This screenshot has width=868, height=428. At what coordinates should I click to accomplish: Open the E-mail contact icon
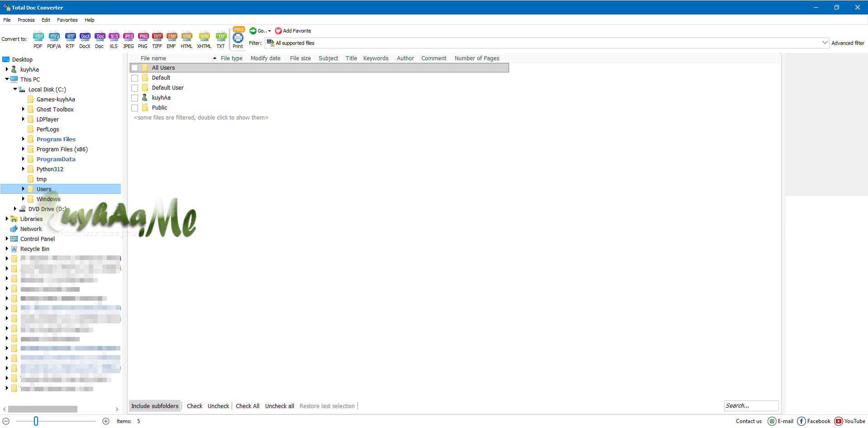pyautogui.click(x=772, y=421)
